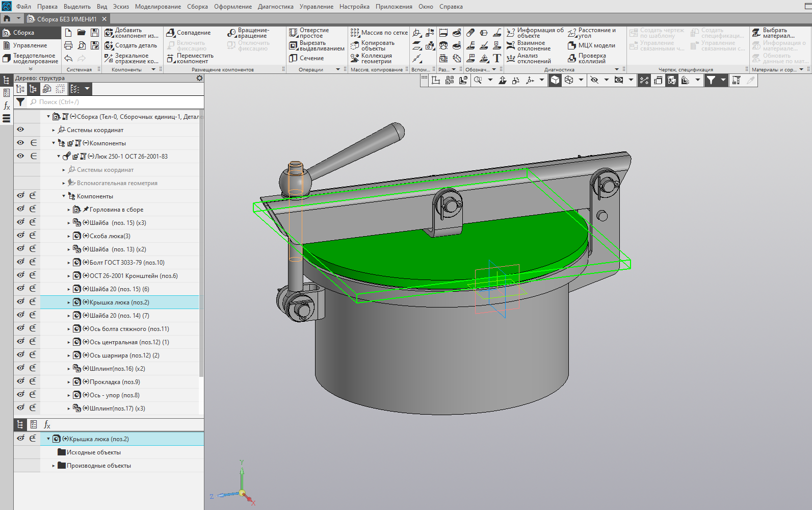The height and width of the screenshot is (510, 812).
Task: Expand the Горловина в сборе node
Action: pyautogui.click(x=69, y=210)
